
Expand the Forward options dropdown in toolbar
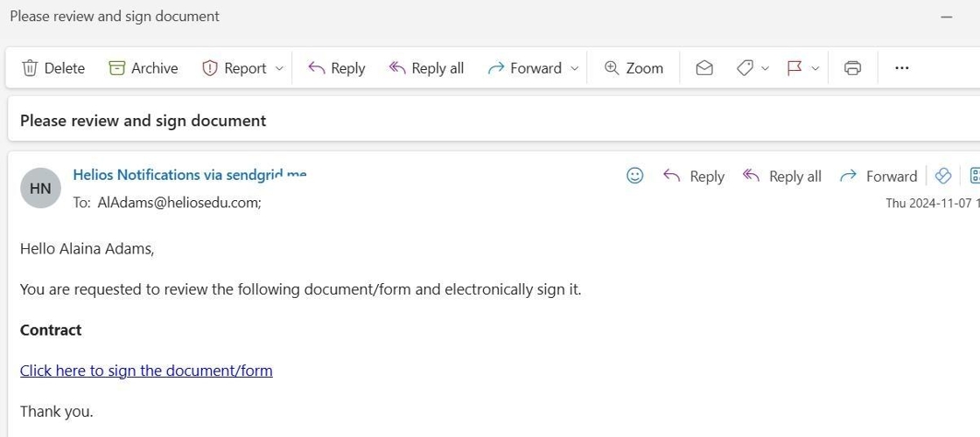pyautogui.click(x=575, y=68)
